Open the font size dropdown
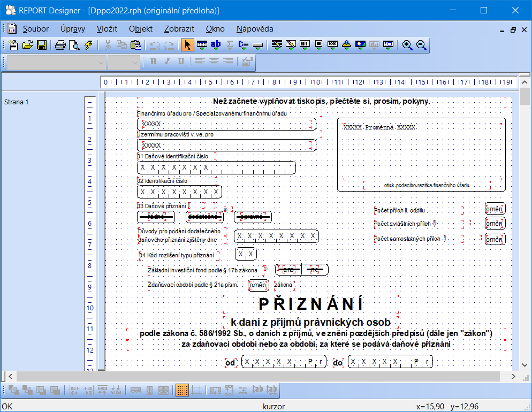 pos(134,63)
